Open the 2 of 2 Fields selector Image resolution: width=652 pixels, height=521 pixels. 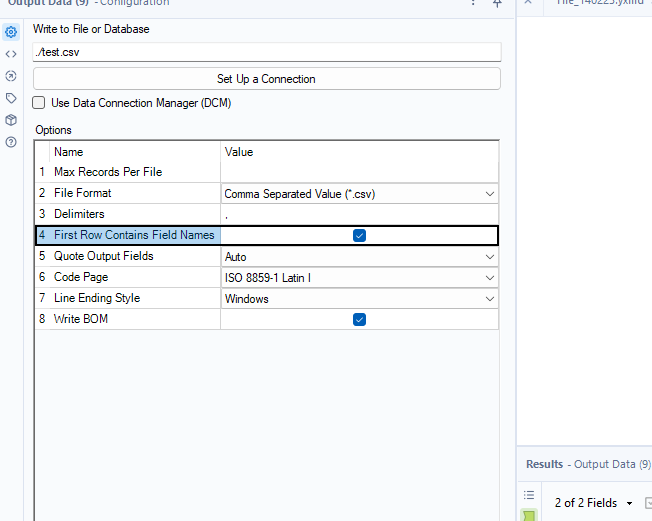594,503
